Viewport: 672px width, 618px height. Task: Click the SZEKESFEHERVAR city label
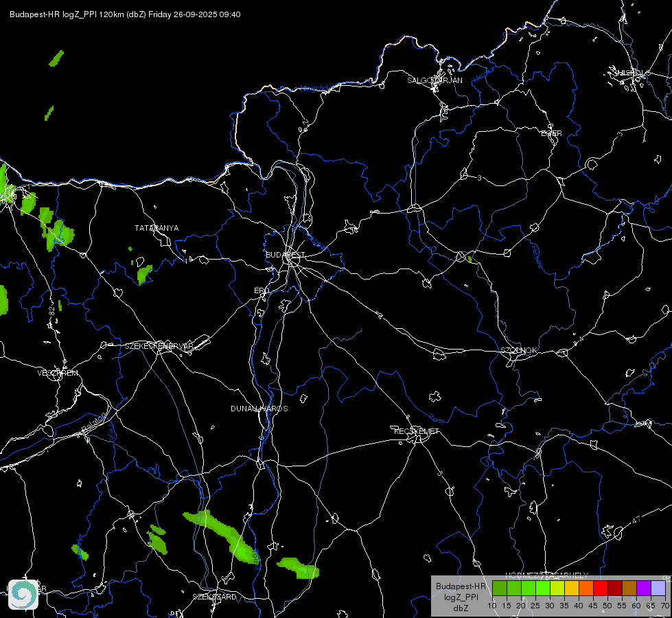(x=159, y=346)
